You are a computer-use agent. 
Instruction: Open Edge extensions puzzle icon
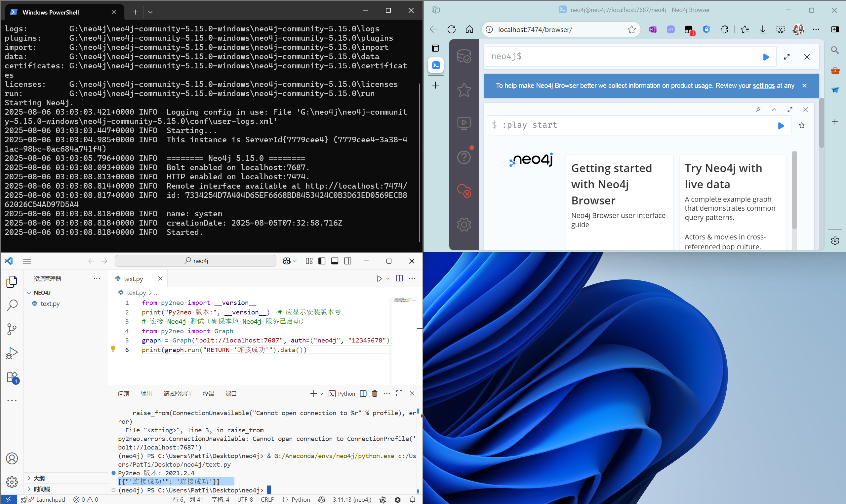[x=724, y=29]
